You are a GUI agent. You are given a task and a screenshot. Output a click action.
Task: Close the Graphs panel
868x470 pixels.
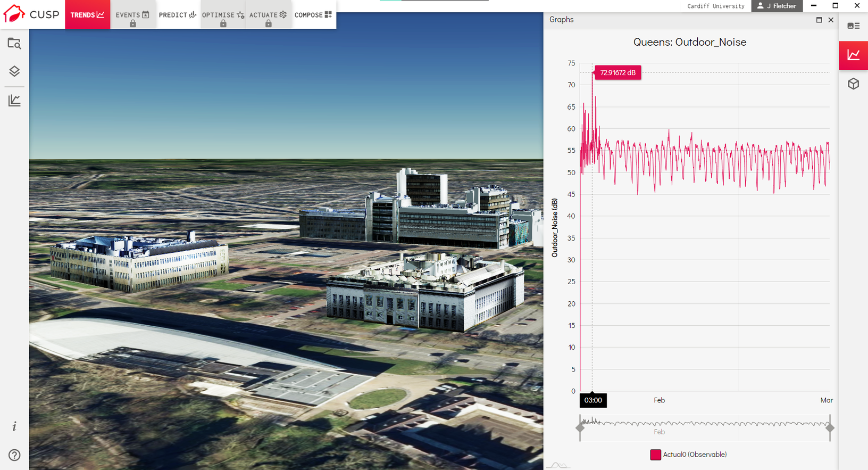click(x=831, y=20)
